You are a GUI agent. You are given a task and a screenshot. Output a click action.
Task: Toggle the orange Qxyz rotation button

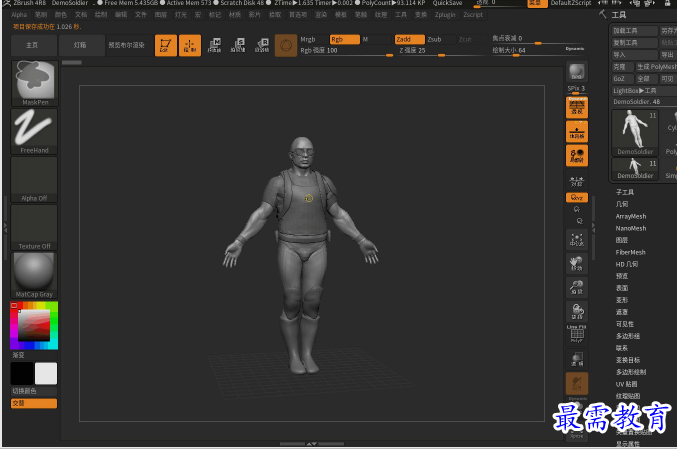[577, 197]
